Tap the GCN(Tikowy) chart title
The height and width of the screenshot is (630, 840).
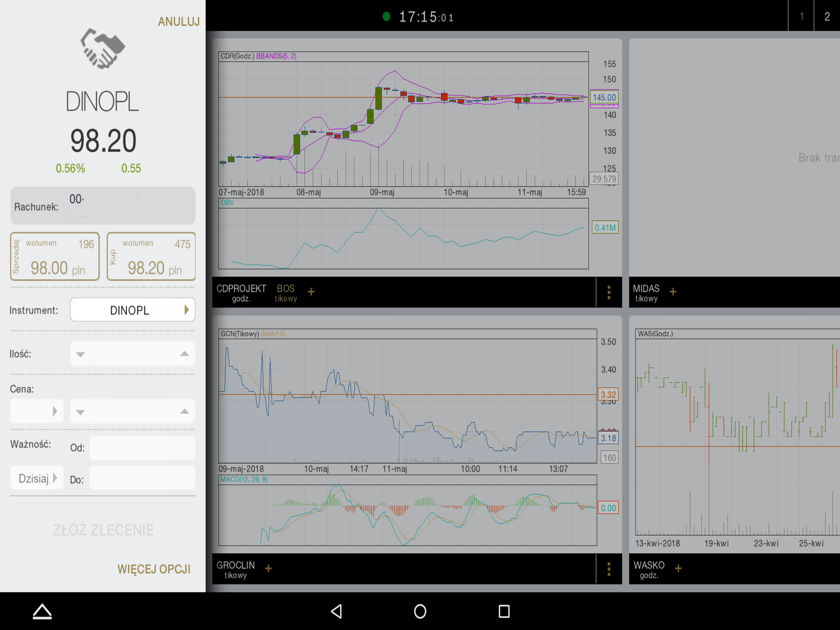240,334
